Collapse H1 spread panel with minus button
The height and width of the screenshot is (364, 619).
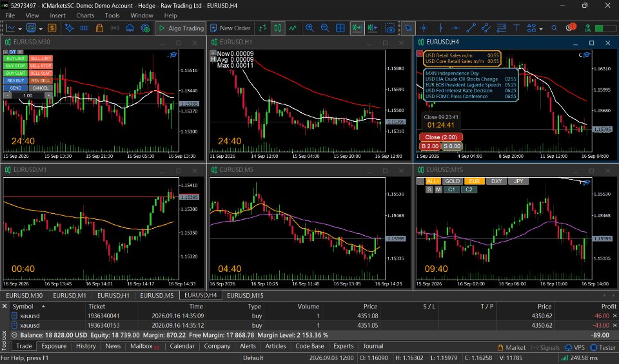[213, 53]
